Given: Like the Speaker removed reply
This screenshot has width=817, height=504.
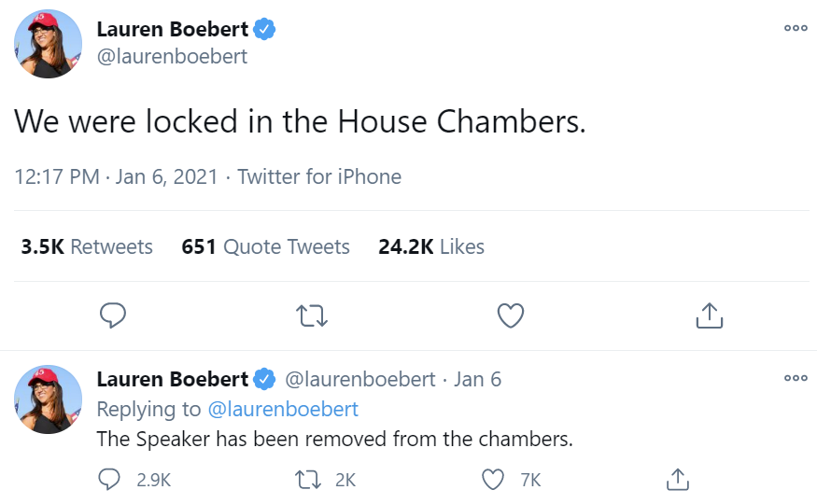Looking at the screenshot, I should coord(493,479).
